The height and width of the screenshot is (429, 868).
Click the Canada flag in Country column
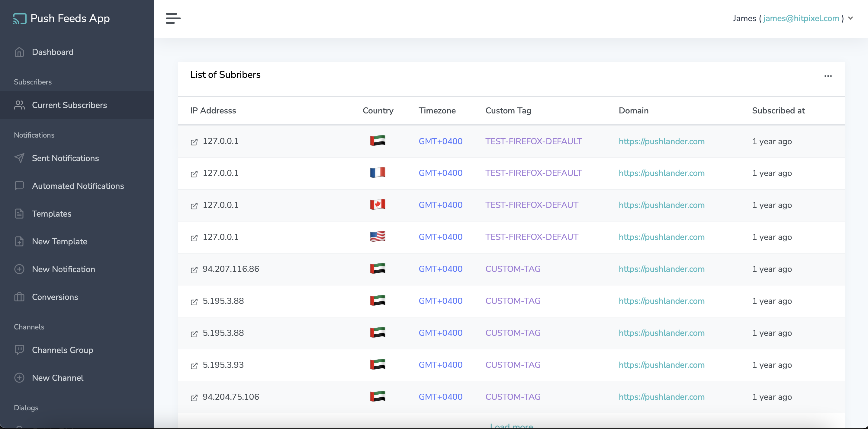tap(378, 204)
